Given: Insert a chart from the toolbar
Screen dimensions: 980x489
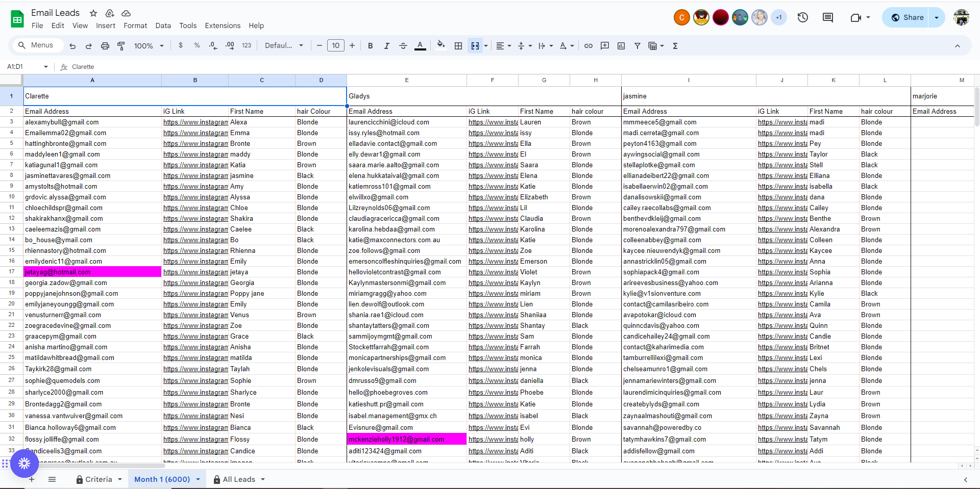Looking at the screenshot, I should pyautogui.click(x=621, y=46).
